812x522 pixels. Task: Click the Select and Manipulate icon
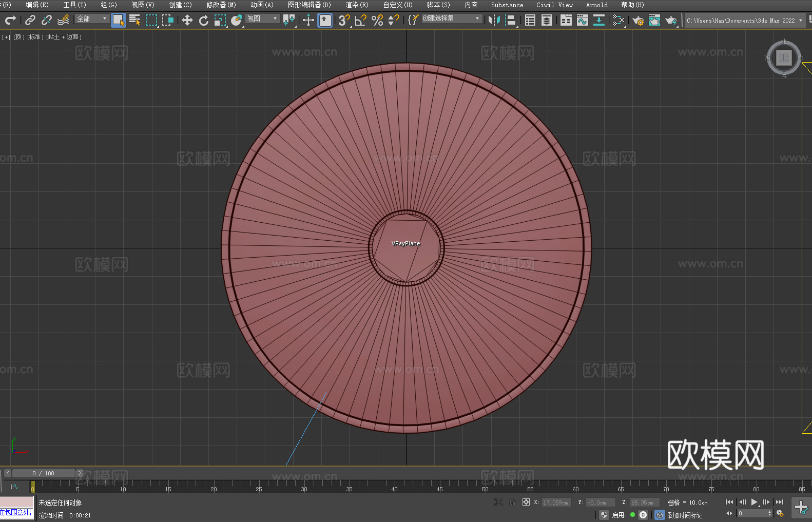point(308,20)
